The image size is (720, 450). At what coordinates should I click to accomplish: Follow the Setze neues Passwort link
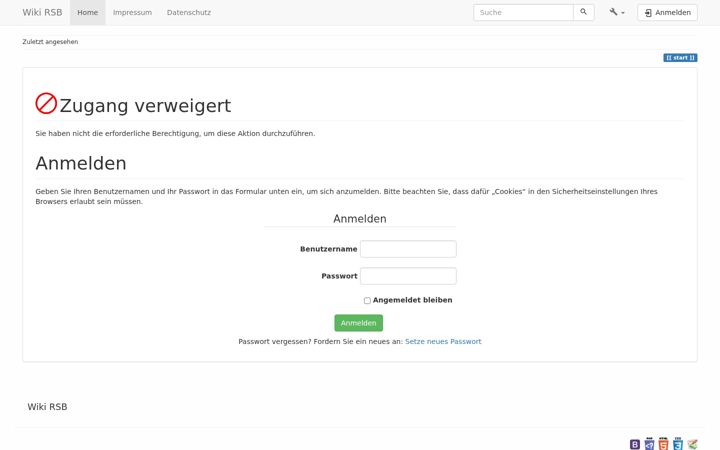pos(443,341)
